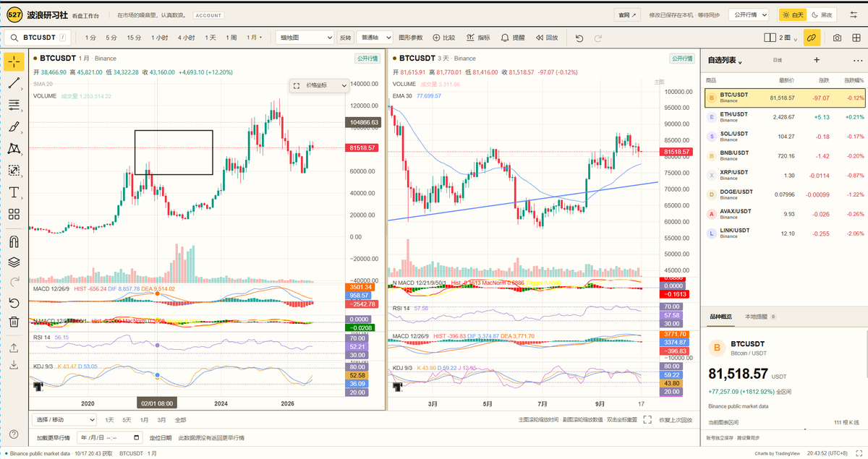868x459 pixels.
Task: Open the 1月 timeframe dropdown
Action: 255,38
